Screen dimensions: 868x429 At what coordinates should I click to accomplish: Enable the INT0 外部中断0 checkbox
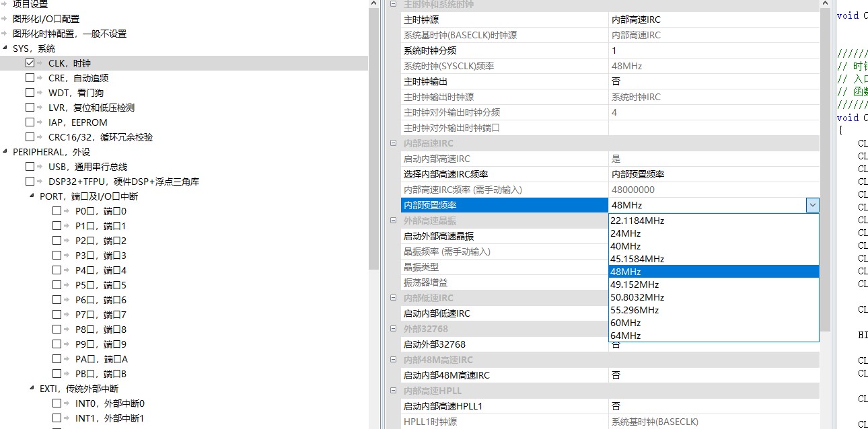(x=57, y=403)
